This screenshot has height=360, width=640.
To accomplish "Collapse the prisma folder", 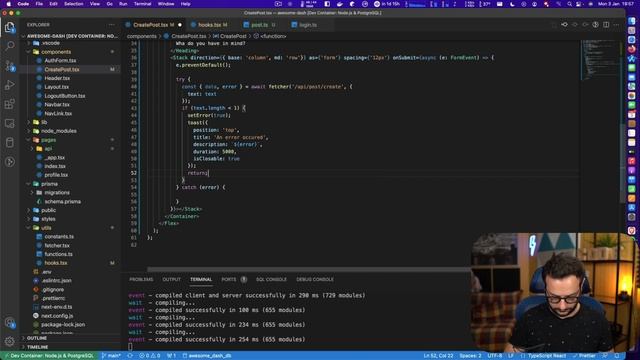I will click(x=49, y=184).
